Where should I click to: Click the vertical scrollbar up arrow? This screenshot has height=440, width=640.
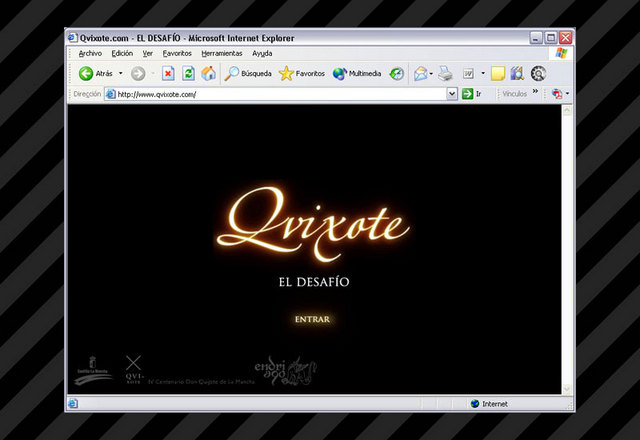(x=567, y=110)
